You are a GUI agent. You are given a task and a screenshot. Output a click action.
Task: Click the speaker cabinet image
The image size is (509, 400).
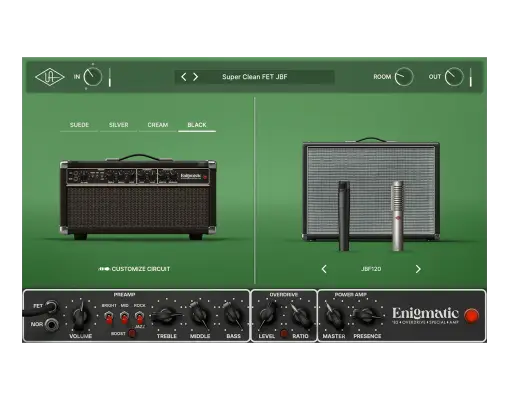point(371,190)
